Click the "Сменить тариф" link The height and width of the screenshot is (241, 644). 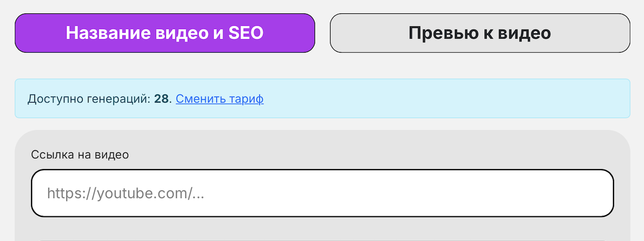click(219, 99)
